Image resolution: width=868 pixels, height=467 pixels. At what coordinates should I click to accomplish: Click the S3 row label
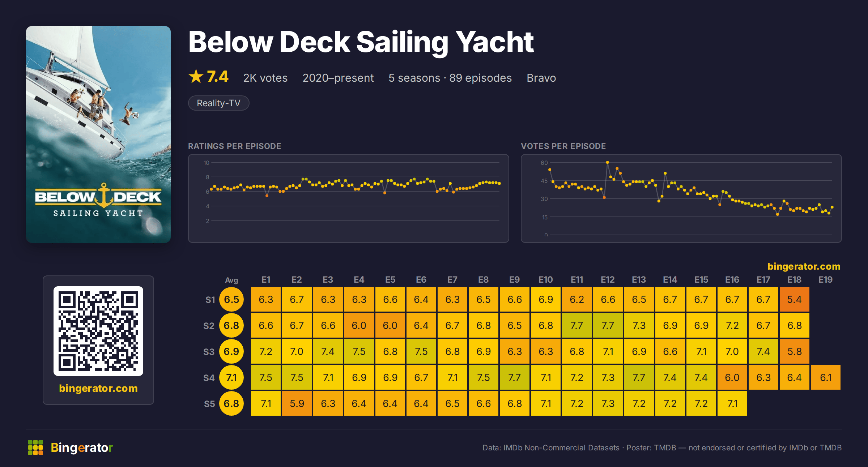click(209, 352)
